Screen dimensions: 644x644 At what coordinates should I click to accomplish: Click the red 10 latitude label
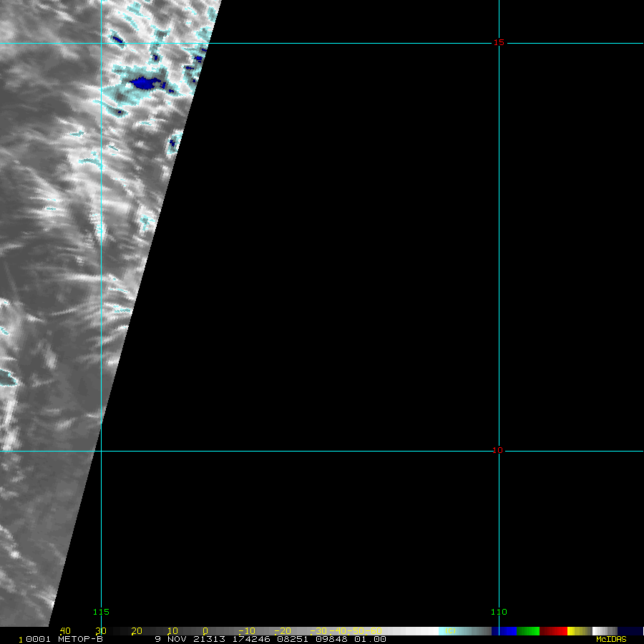[x=498, y=451]
